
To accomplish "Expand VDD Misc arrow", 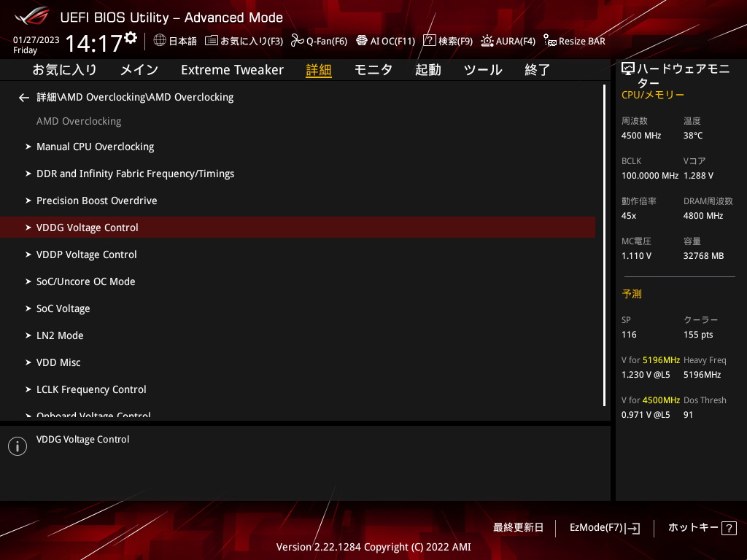I will (x=28, y=362).
